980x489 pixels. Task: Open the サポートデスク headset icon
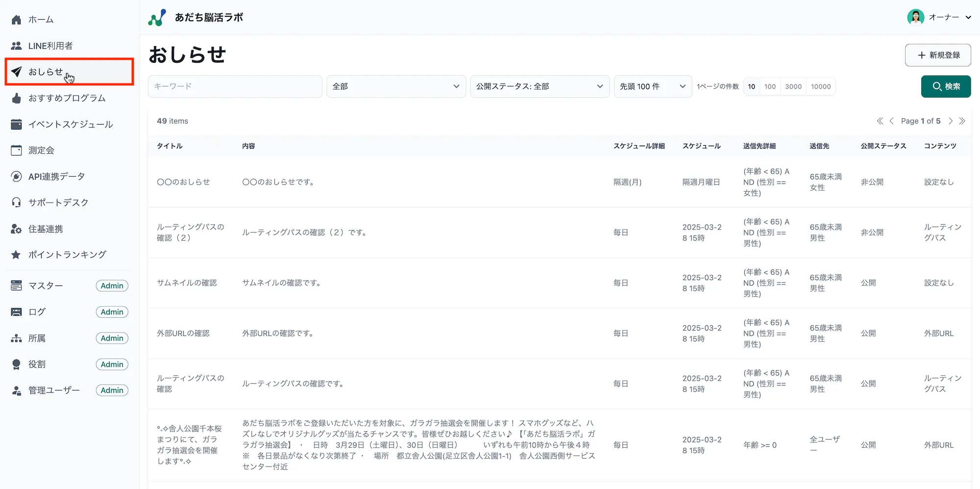(16, 202)
